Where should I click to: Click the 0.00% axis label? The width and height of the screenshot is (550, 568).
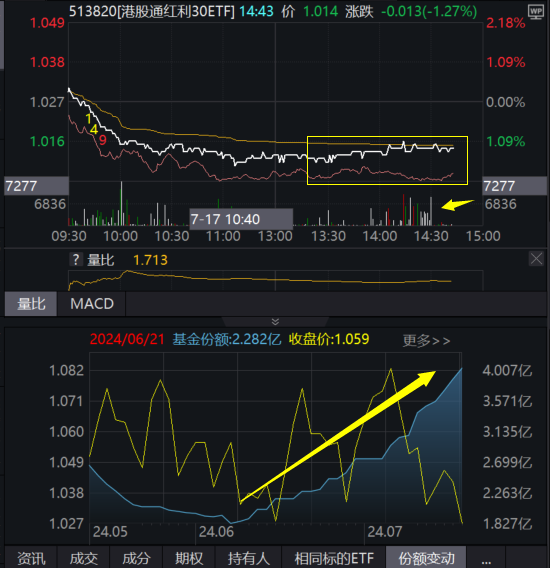505,102
